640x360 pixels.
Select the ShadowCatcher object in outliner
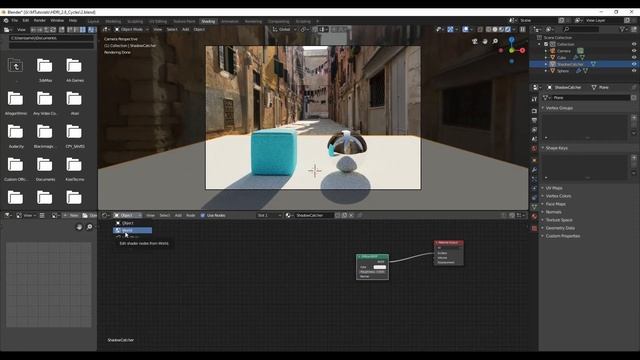(570, 64)
